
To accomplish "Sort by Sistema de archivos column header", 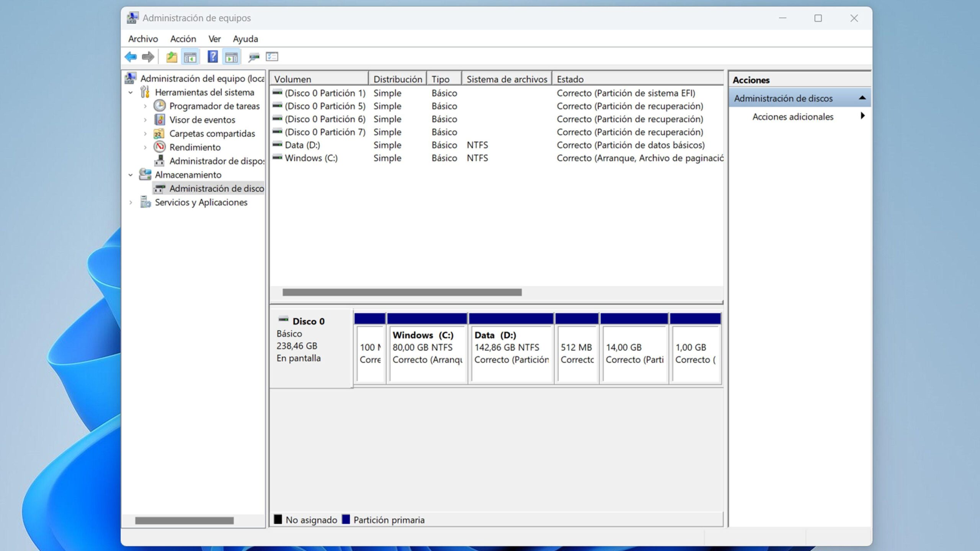I will coord(507,79).
